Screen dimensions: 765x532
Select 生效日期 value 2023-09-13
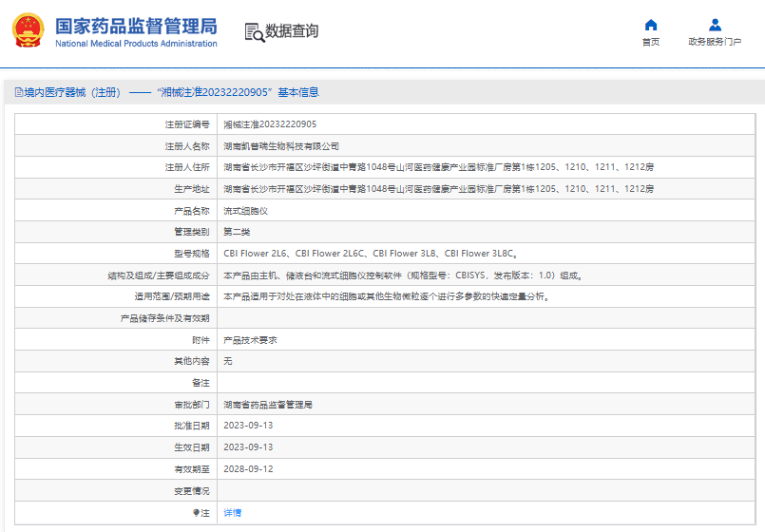click(x=248, y=447)
